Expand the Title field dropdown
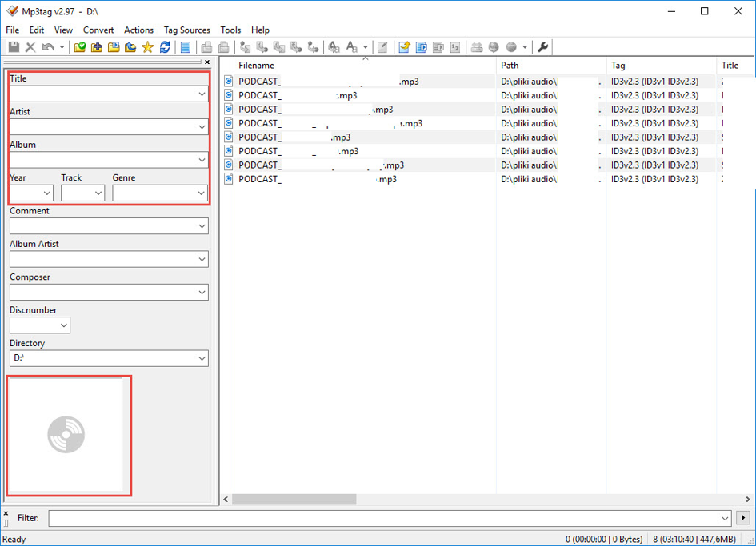The width and height of the screenshot is (756, 546). tap(202, 94)
